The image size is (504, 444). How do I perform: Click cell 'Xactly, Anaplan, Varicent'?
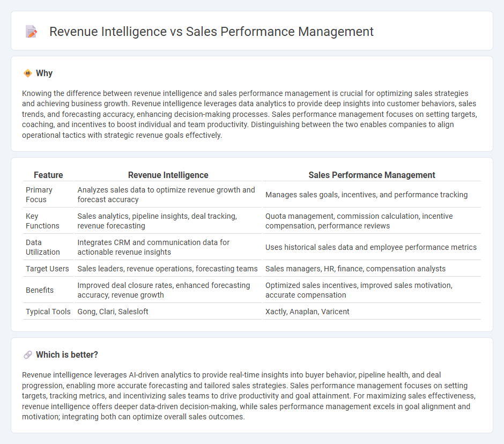click(372, 312)
